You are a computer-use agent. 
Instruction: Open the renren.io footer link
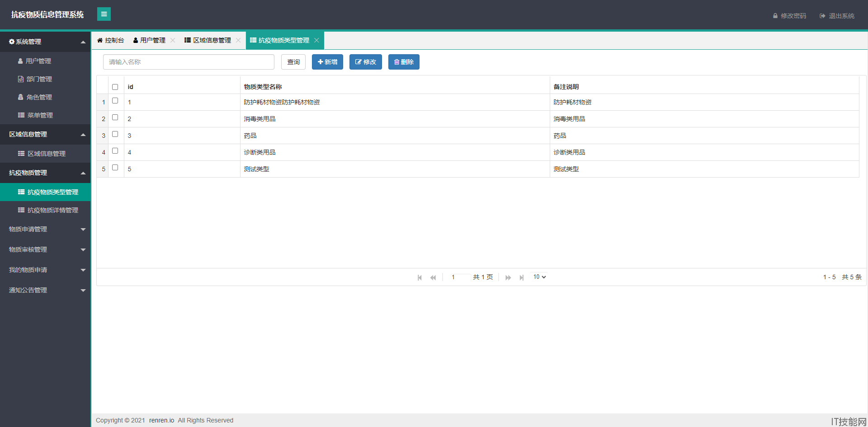pos(161,420)
